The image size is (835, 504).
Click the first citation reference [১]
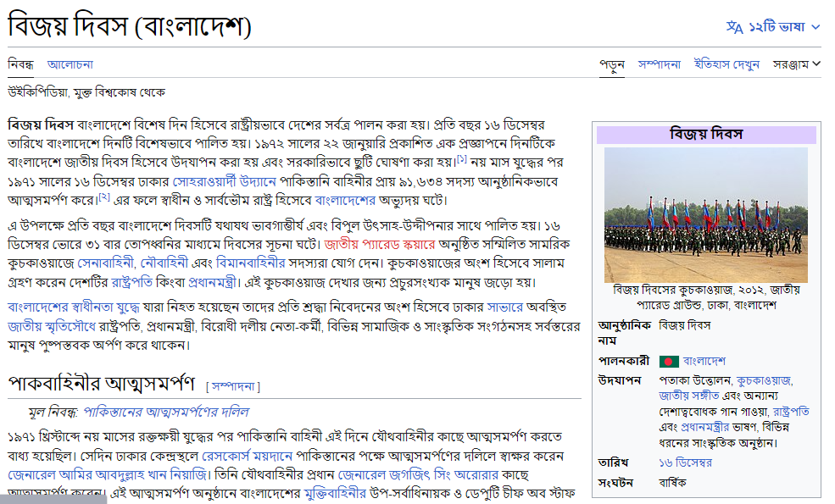point(461,159)
